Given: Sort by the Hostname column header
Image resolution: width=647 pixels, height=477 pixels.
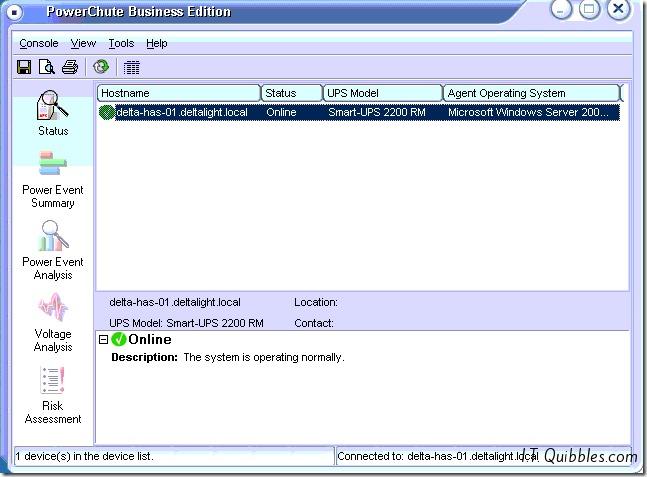Looking at the screenshot, I should point(179,93).
